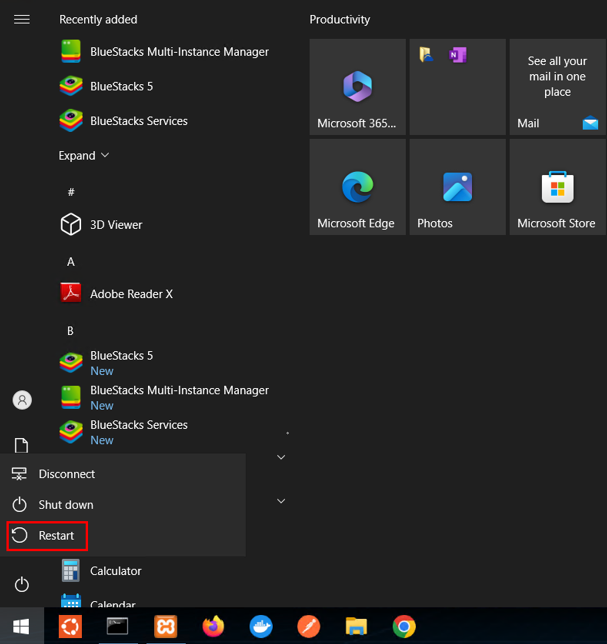Open Command Prompt from the taskbar

[x=117, y=626]
